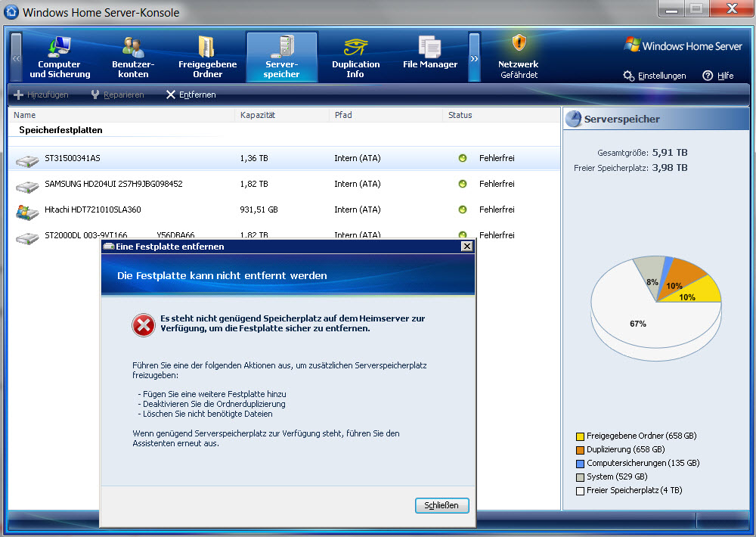
Task: Click the Windows Home Server logo
Action: (x=683, y=45)
